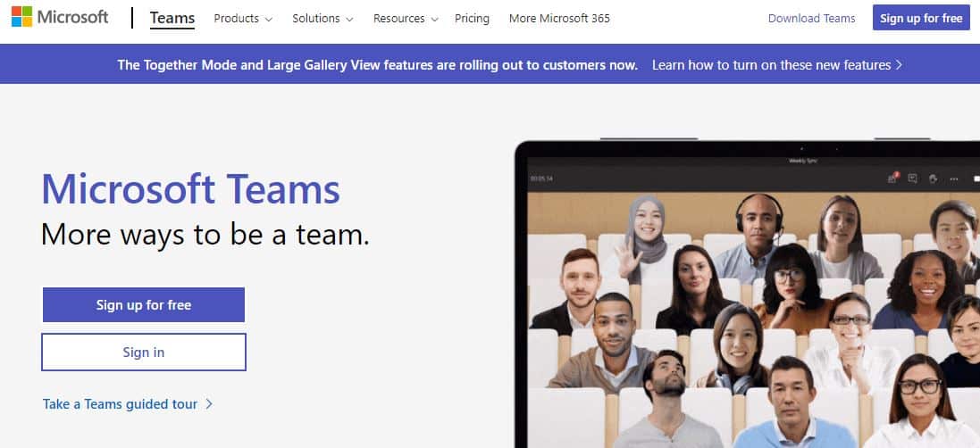The height and width of the screenshot is (448, 980).
Task: Open the meeting chat icon
Action: click(x=912, y=178)
